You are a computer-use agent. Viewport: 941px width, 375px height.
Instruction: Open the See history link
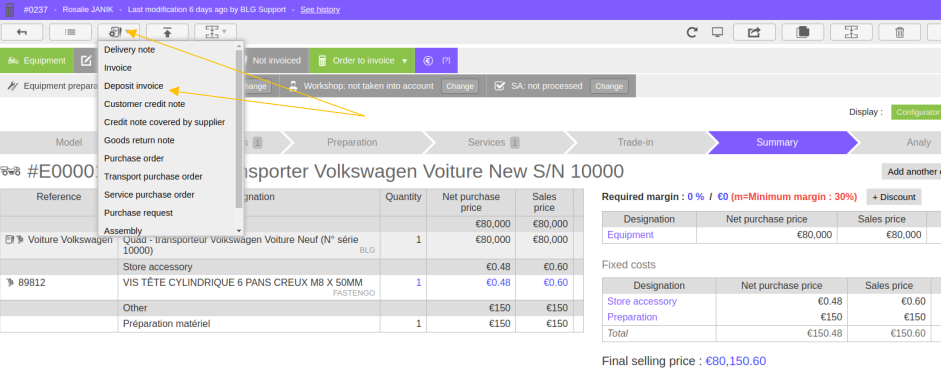click(x=320, y=10)
